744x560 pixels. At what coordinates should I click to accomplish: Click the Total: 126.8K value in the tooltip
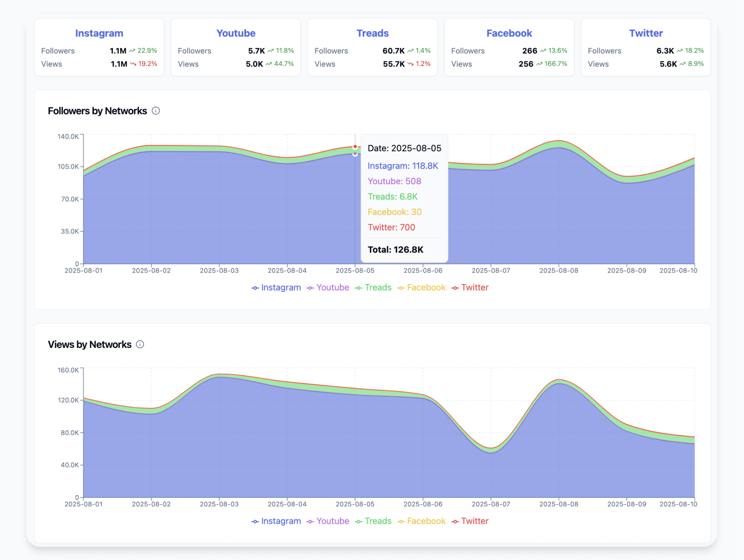(396, 250)
